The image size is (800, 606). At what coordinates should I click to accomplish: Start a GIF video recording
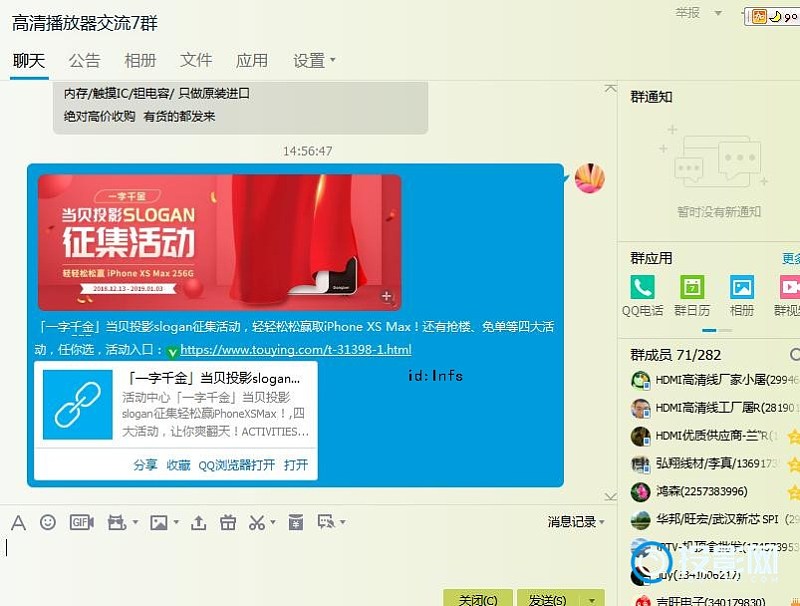82,522
